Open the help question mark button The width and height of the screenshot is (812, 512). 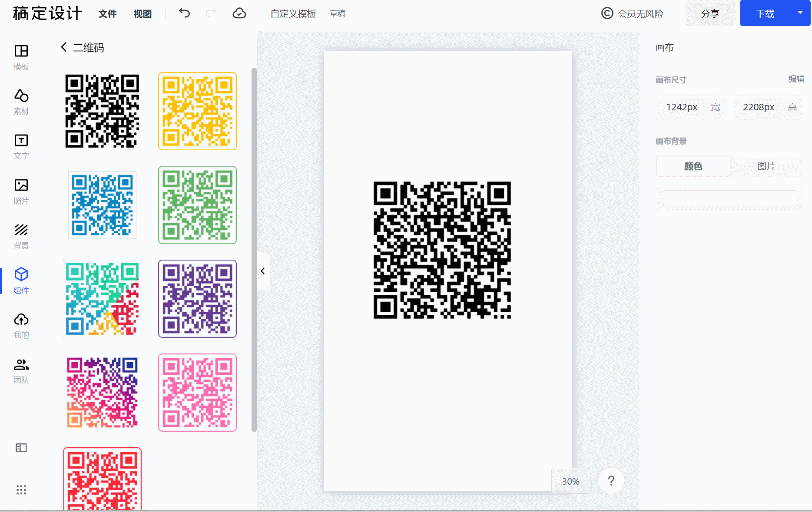point(611,481)
